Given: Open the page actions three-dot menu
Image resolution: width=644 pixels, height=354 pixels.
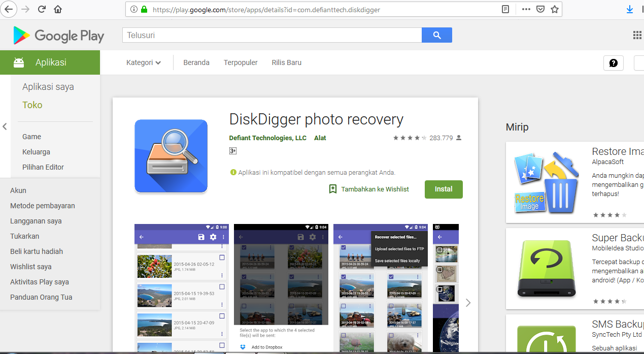Looking at the screenshot, I should pos(526,9).
